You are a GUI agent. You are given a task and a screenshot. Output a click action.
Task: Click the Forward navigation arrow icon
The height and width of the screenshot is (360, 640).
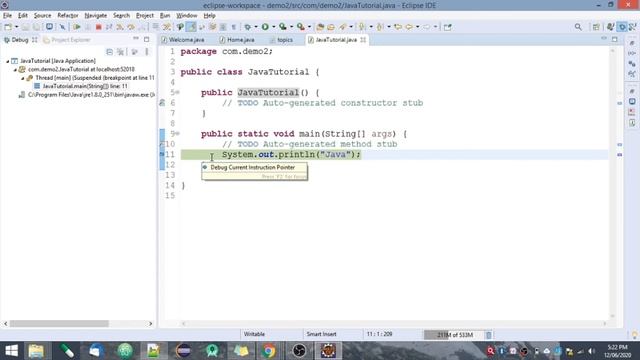(427, 27)
